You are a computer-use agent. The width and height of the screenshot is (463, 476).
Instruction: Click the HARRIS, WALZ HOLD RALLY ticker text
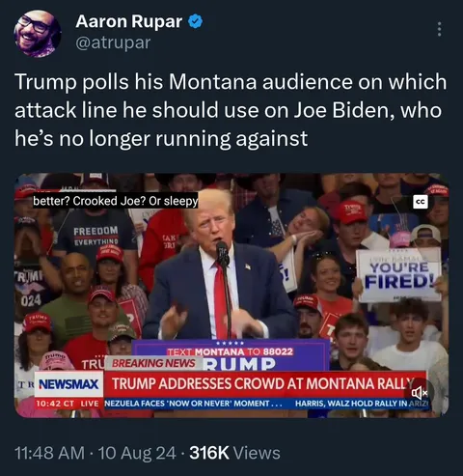click(x=363, y=404)
